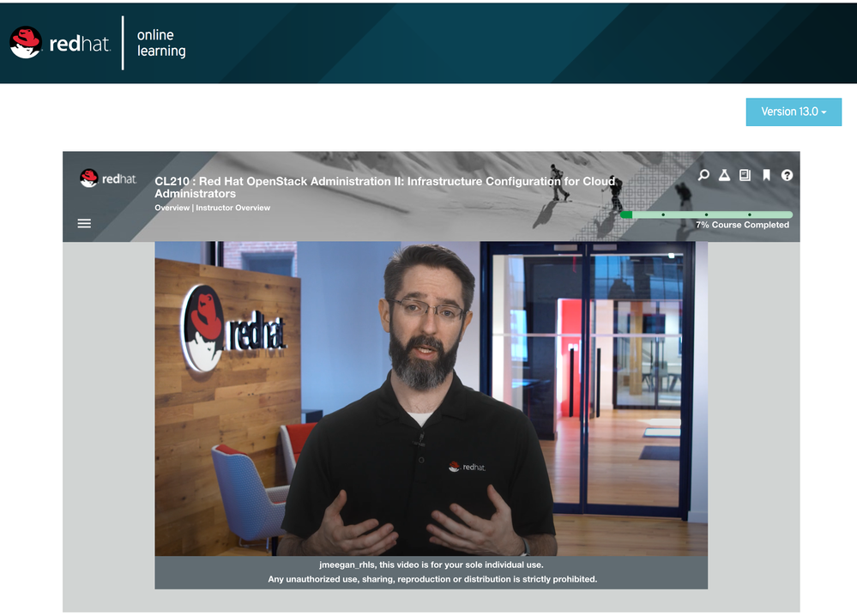The width and height of the screenshot is (857, 616).
Task: Click the Red Hat logo in the course banner
Action: coord(108,178)
